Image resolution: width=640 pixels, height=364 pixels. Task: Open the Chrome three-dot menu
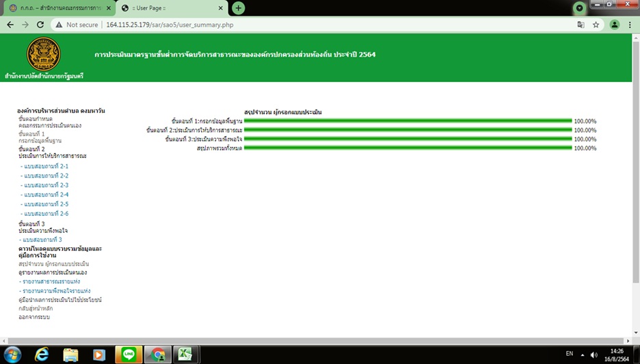pos(630,25)
